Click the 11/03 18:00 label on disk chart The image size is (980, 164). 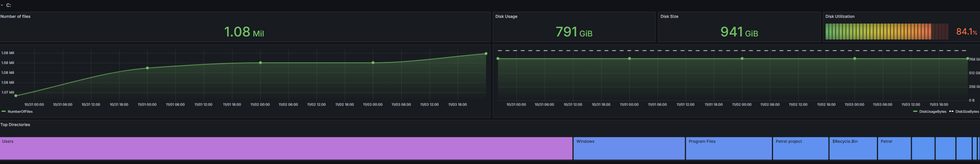pyautogui.click(x=939, y=104)
